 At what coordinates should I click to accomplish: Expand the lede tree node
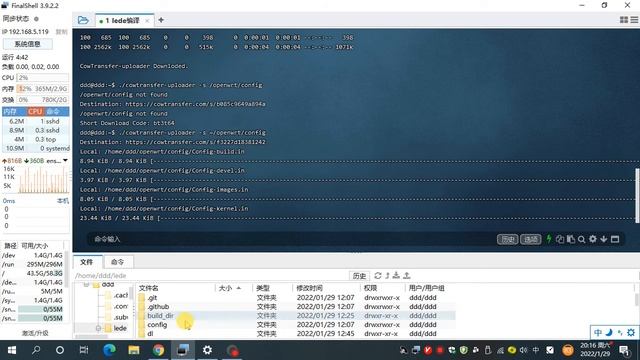[98, 328]
